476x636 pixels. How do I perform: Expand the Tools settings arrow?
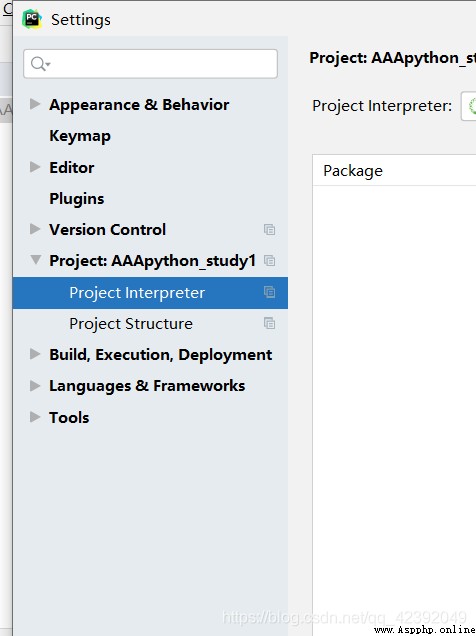pos(35,417)
